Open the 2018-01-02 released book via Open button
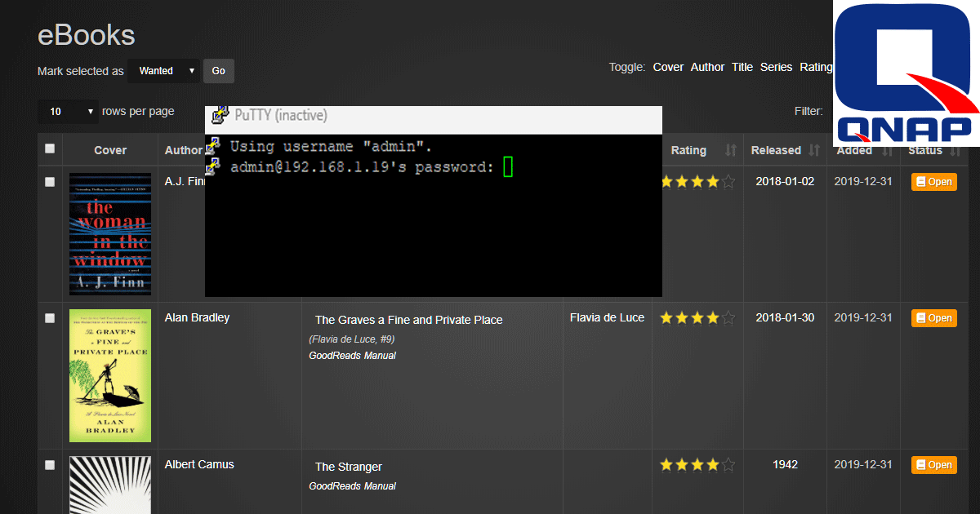Image resolution: width=980 pixels, height=514 pixels. point(933,182)
